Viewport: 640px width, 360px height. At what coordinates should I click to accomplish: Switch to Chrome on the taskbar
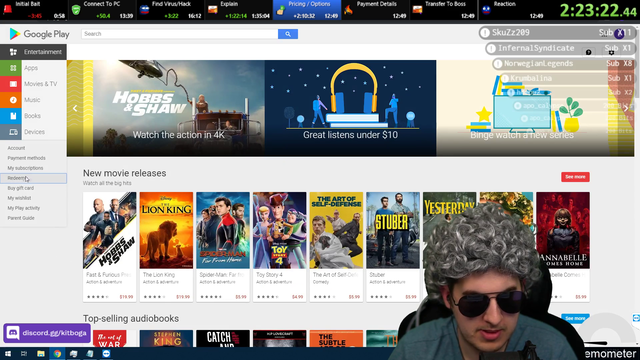coord(57,353)
